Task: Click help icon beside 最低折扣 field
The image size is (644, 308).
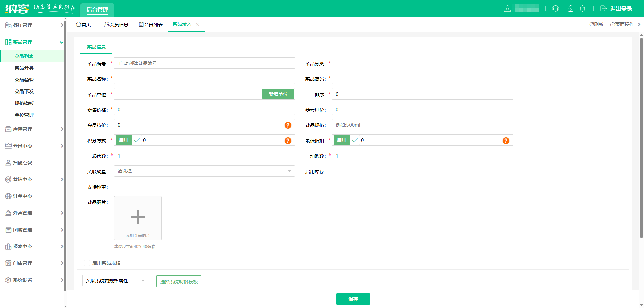Action: 506,141
